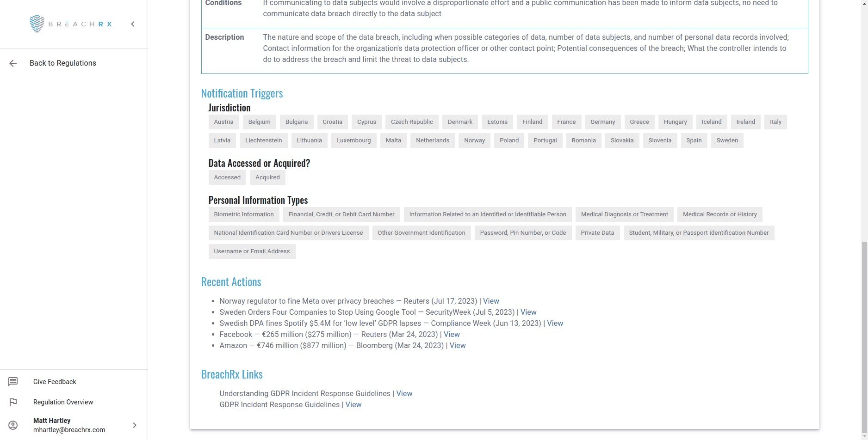Click the Iceland chip
Image resolution: width=868 pixels, height=440 pixels.
712,122
